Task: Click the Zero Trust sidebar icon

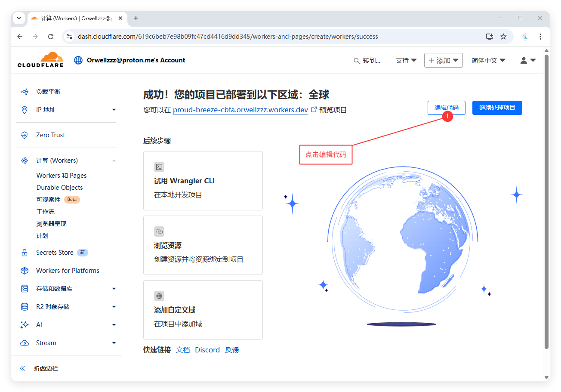Action: click(25, 135)
